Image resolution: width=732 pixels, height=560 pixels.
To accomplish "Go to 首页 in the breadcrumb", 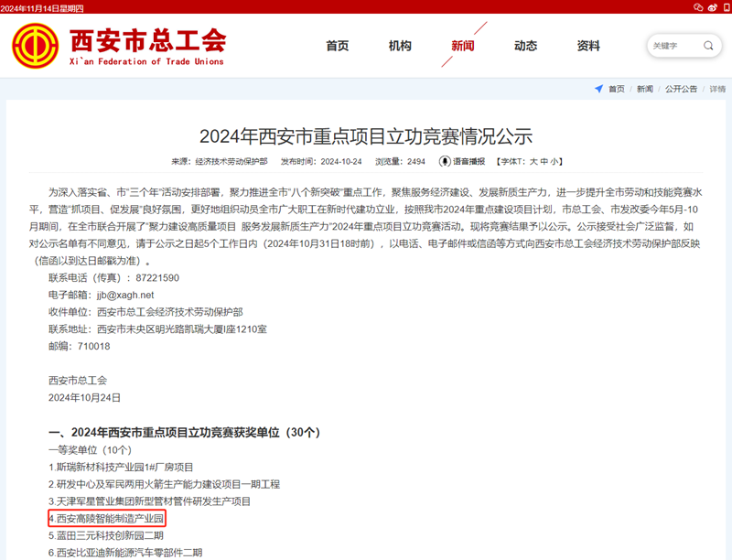I will pos(617,89).
